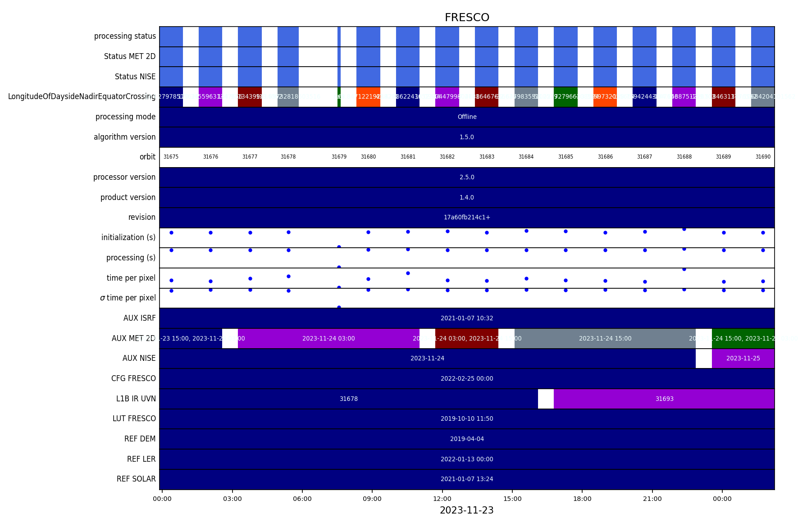Click the 'time per pixel' row label
The height and width of the screenshot is (532, 798).
(x=131, y=278)
